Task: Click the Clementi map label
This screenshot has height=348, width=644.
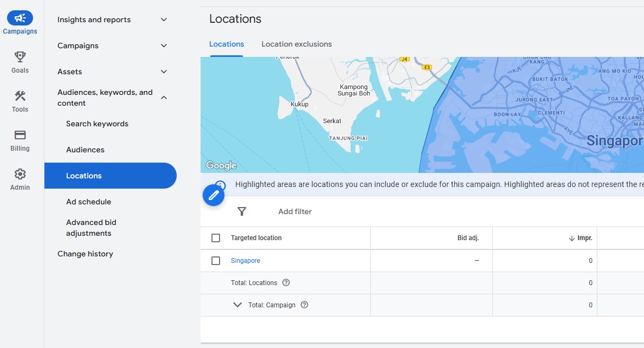Action: [x=551, y=113]
